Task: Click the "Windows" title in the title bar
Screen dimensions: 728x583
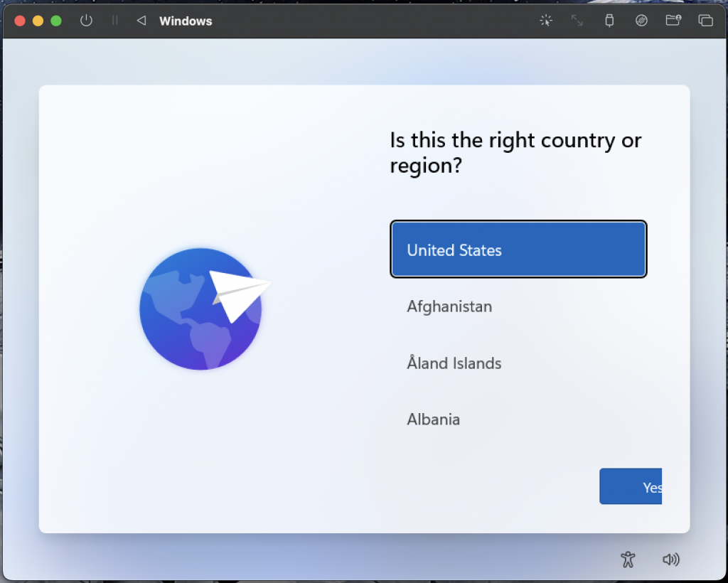Action: point(186,21)
